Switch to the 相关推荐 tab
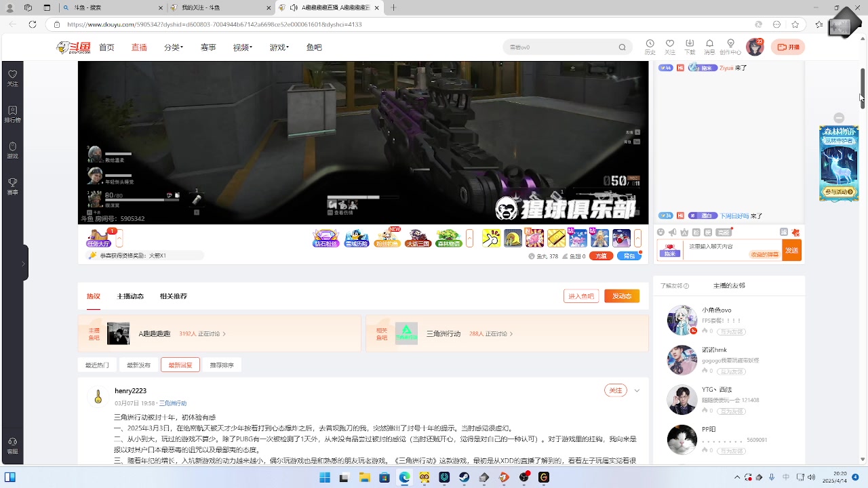868x488 pixels. pos(174,296)
